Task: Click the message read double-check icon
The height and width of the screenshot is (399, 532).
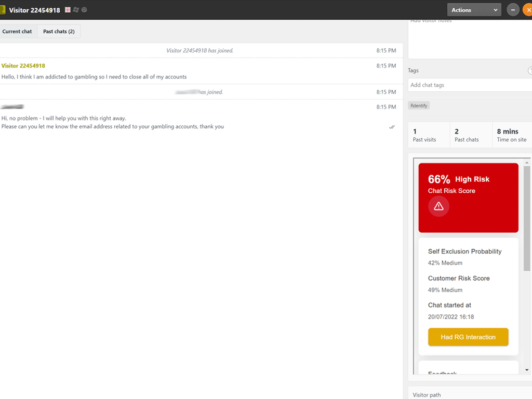Action: (392, 127)
